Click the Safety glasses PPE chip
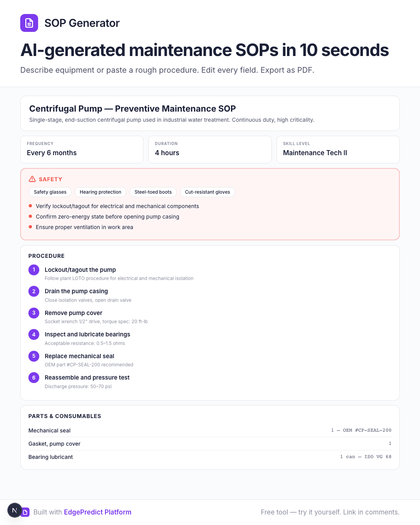This screenshot has height=525, width=420. 50,192
